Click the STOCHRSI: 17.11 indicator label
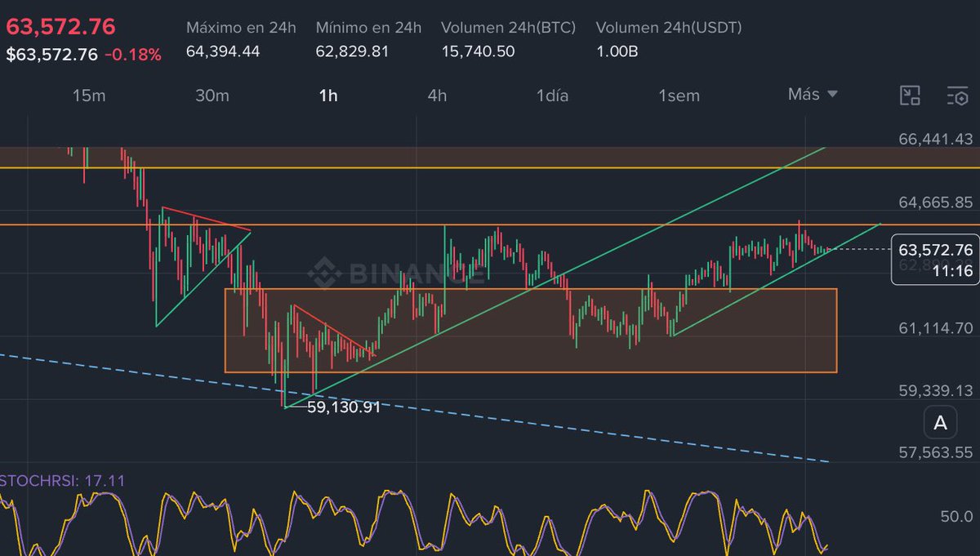 point(63,481)
